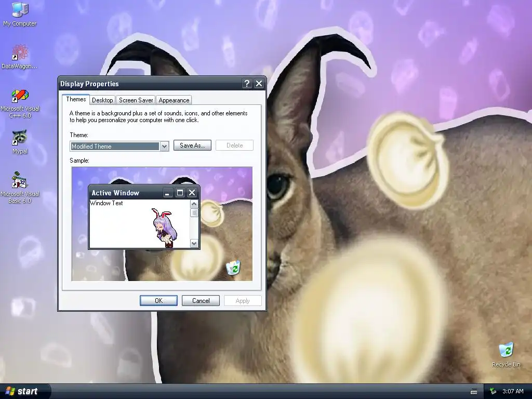Image resolution: width=532 pixels, height=399 pixels.
Task: Close the Display Properties dialog
Action: (x=259, y=84)
